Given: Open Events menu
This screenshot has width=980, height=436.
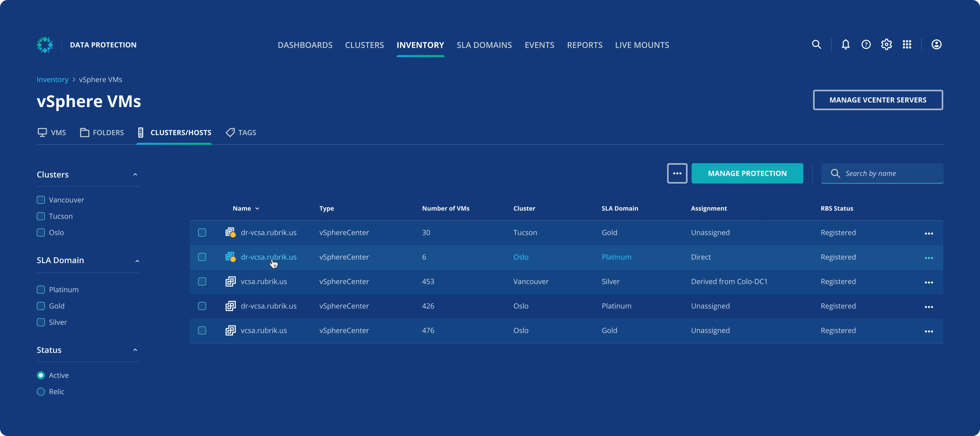Looking at the screenshot, I should [539, 45].
